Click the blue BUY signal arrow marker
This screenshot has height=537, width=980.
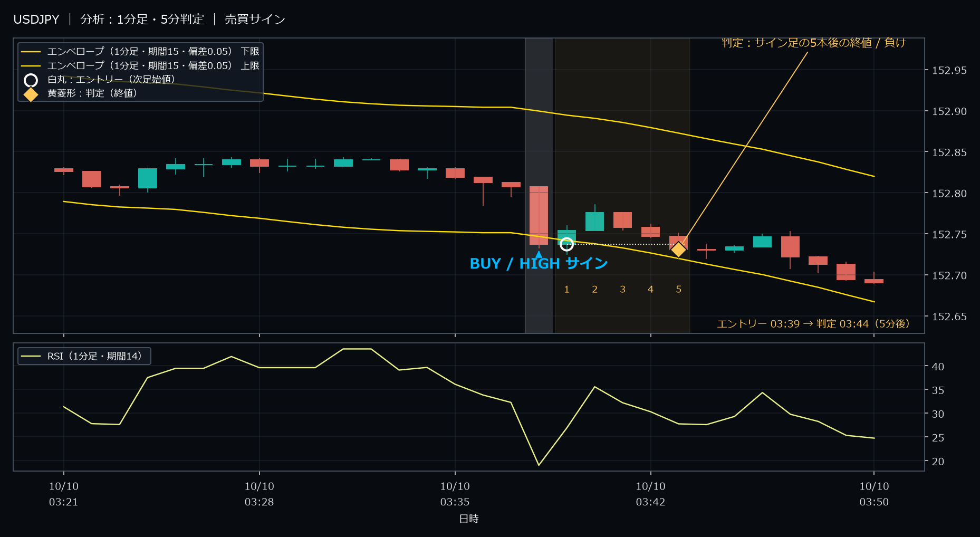pyautogui.click(x=539, y=254)
